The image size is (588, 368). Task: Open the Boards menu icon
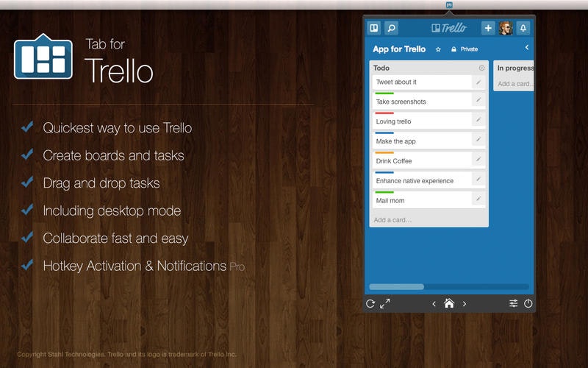tap(374, 28)
